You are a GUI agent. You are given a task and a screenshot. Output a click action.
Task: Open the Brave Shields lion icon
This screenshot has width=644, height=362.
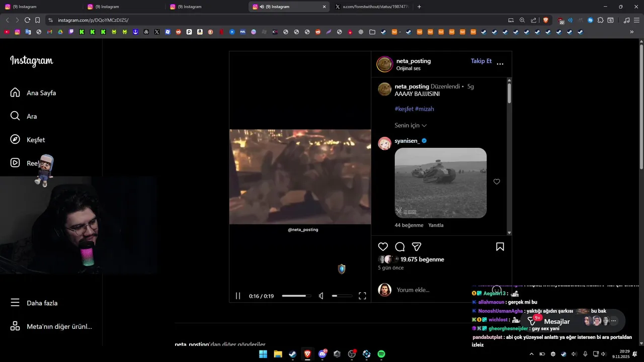[x=545, y=20]
